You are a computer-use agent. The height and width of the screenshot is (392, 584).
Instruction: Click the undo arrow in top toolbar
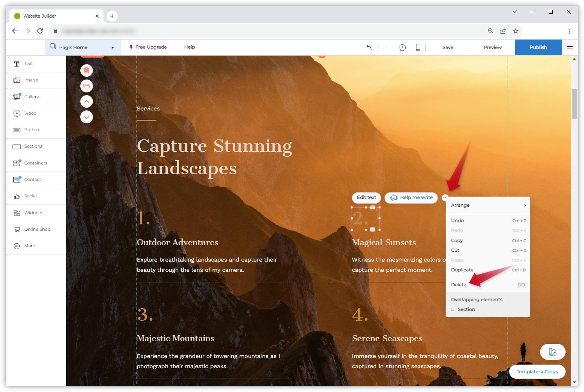click(369, 47)
